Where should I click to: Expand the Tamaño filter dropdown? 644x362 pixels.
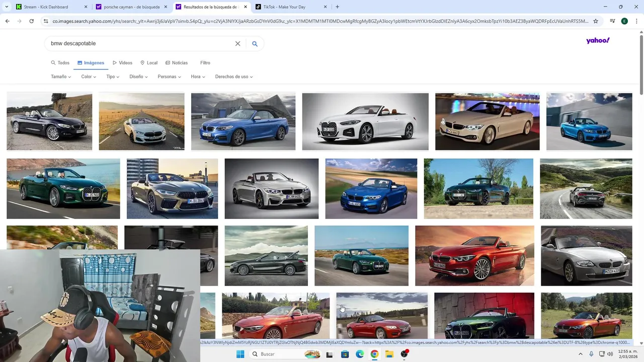click(x=61, y=76)
